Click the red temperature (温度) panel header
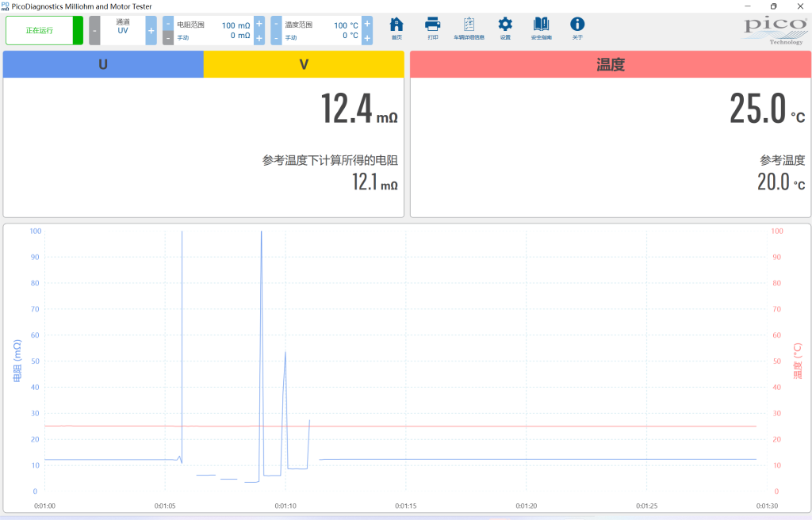The height and width of the screenshot is (520, 812). tap(611, 64)
